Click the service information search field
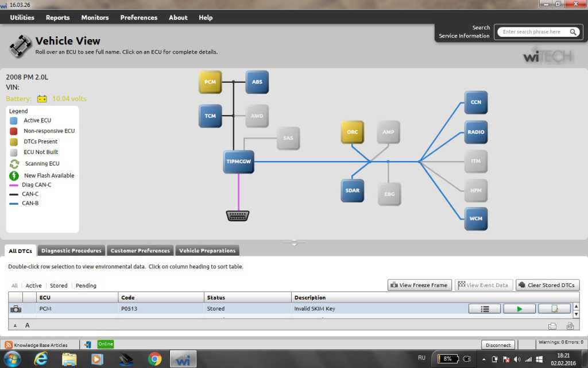The height and width of the screenshot is (368, 588). [x=534, y=32]
